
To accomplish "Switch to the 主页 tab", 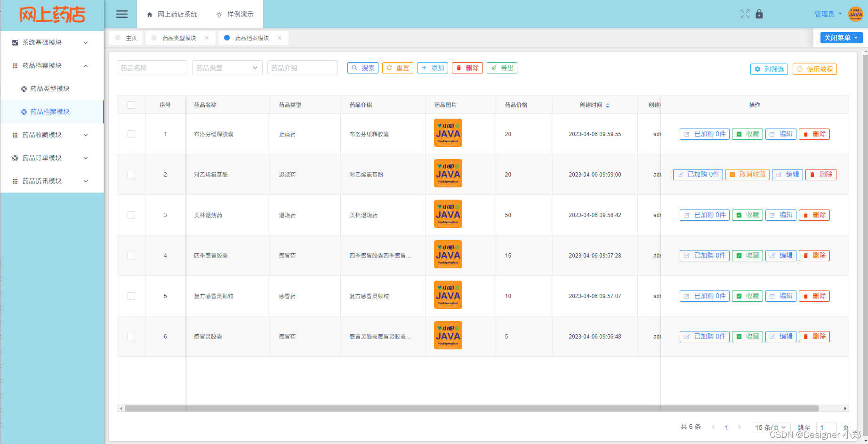I will tap(126, 38).
